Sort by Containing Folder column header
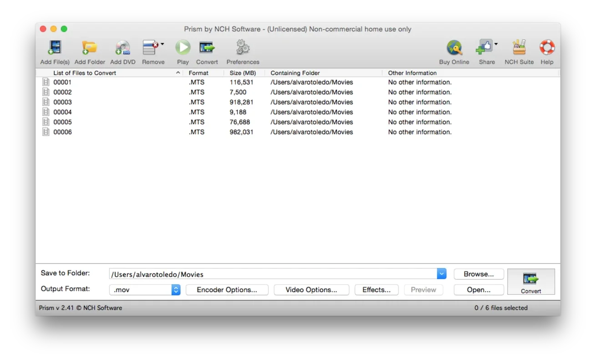 (x=323, y=73)
